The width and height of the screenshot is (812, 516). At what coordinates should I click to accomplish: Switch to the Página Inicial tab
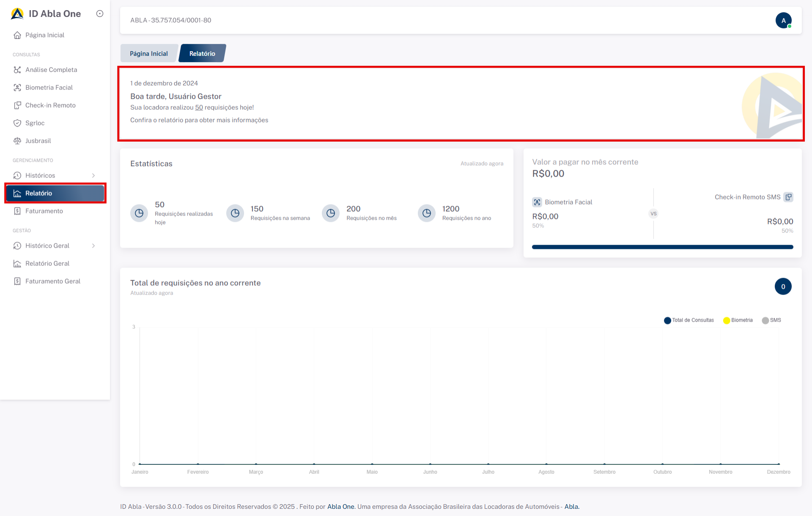tap(149, 54)
